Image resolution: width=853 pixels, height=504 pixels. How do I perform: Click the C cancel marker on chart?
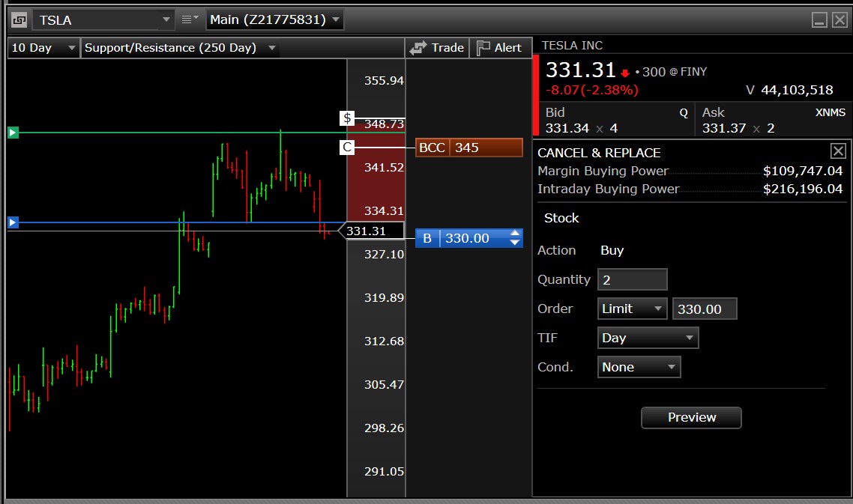[347, 148]
